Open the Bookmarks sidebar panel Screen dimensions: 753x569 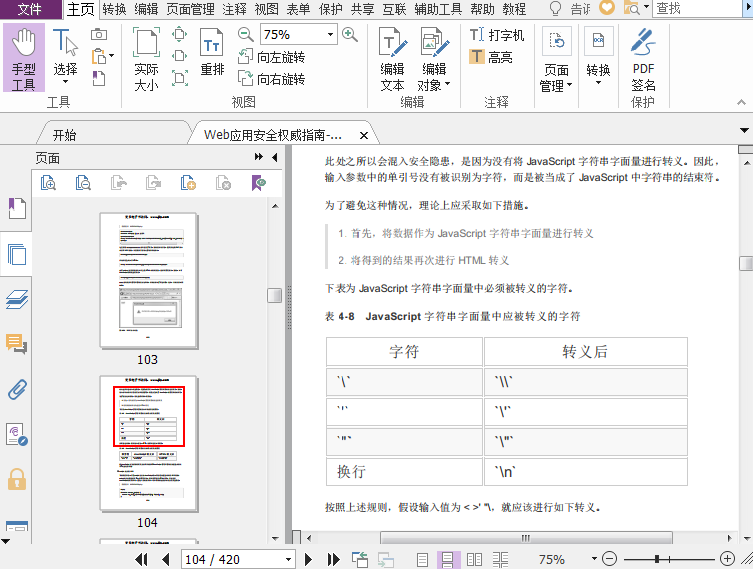(x=17, y=208)
